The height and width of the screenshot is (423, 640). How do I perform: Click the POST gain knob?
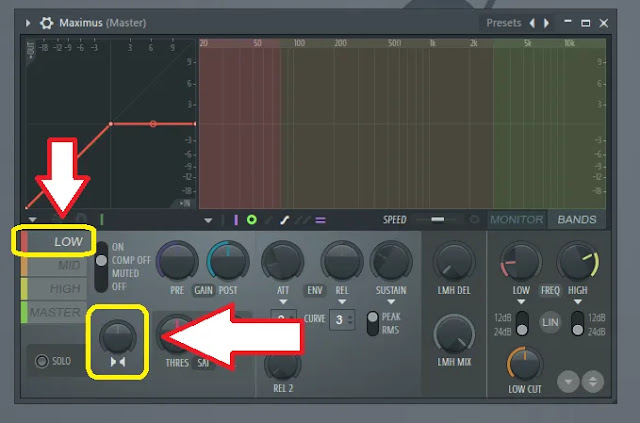click(228, 262)
